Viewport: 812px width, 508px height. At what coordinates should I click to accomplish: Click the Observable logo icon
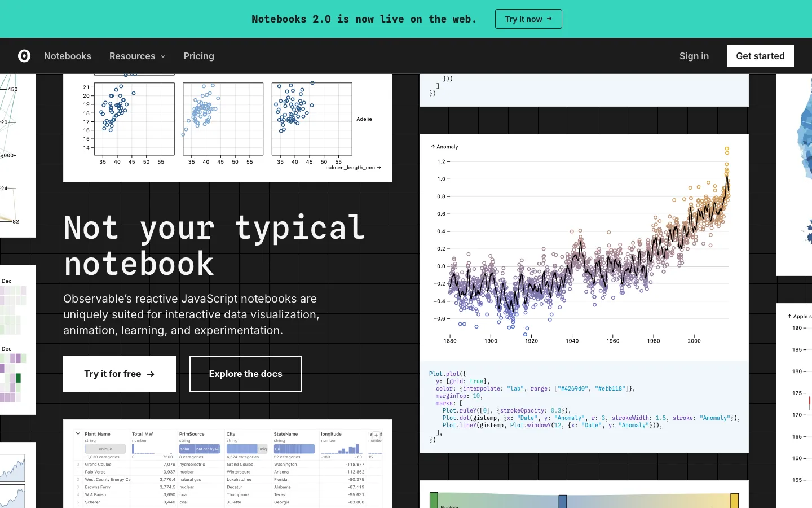(x=24, y=56)
